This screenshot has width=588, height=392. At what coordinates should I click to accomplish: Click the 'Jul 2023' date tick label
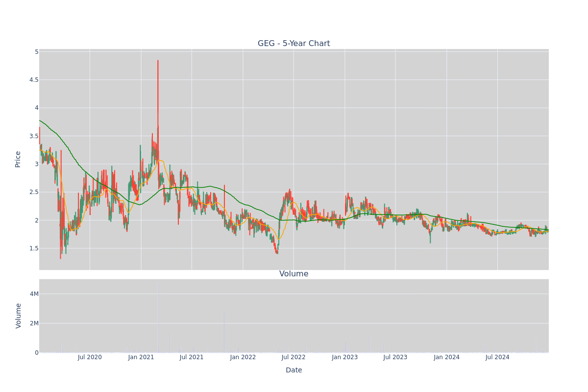coord(395,357)
